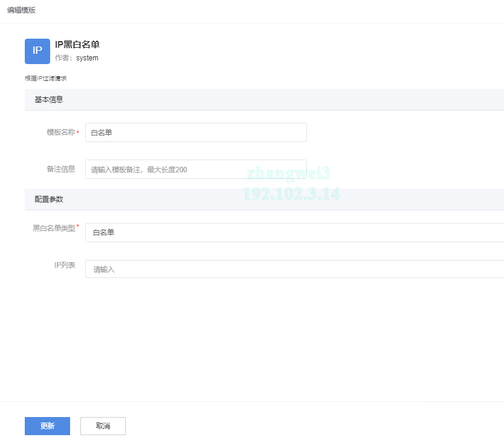Click the red asterisk beside 黑白名单类型
504x440 pixels.
tap(78, 227)
